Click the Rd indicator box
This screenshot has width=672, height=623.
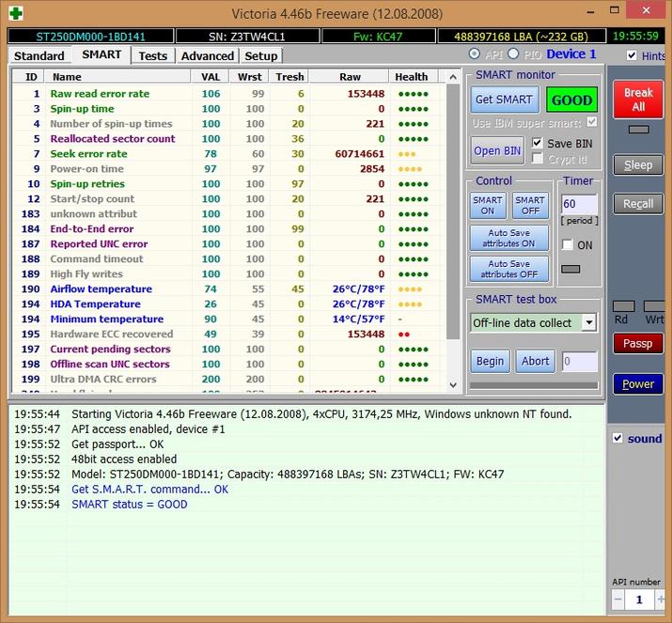click(x=623, y=306)
